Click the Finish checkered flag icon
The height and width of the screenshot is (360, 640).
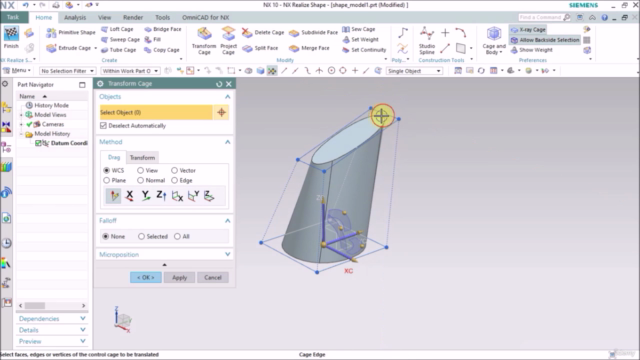tap(11, 34)
